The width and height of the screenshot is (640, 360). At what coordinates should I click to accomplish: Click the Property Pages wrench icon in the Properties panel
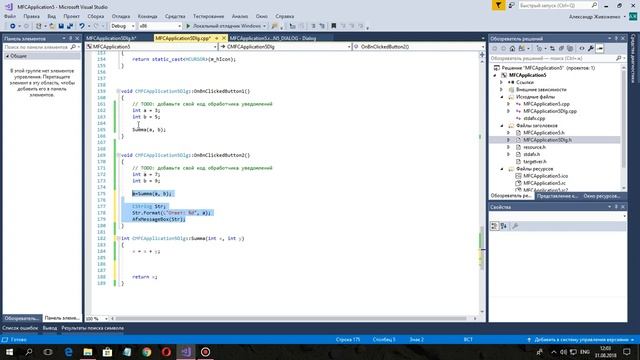515,226
